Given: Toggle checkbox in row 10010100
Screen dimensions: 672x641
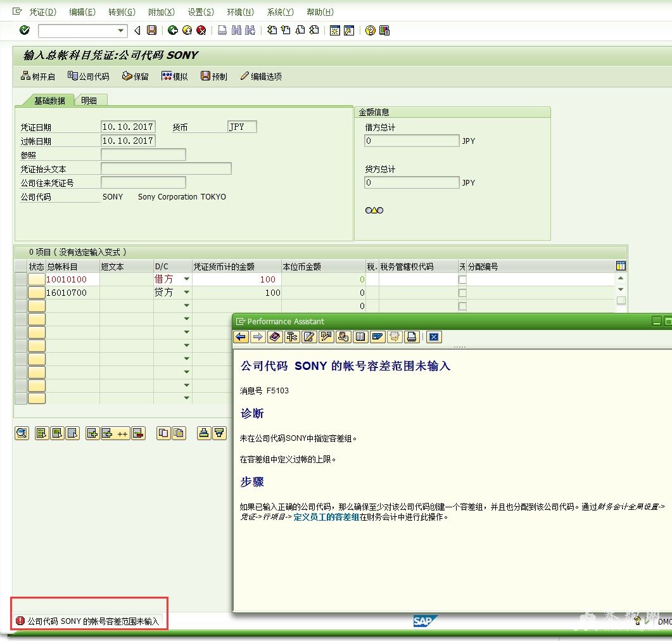Looking at the screenshot, I should [462, 279].
